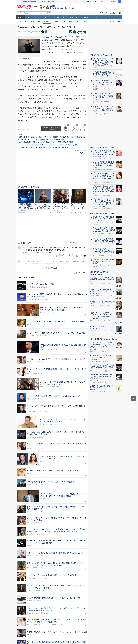The height and width of the screenshot is (644, 138).
Task: Click the 映画.com logo beside the headline
Action: click(x=77, y=32)
